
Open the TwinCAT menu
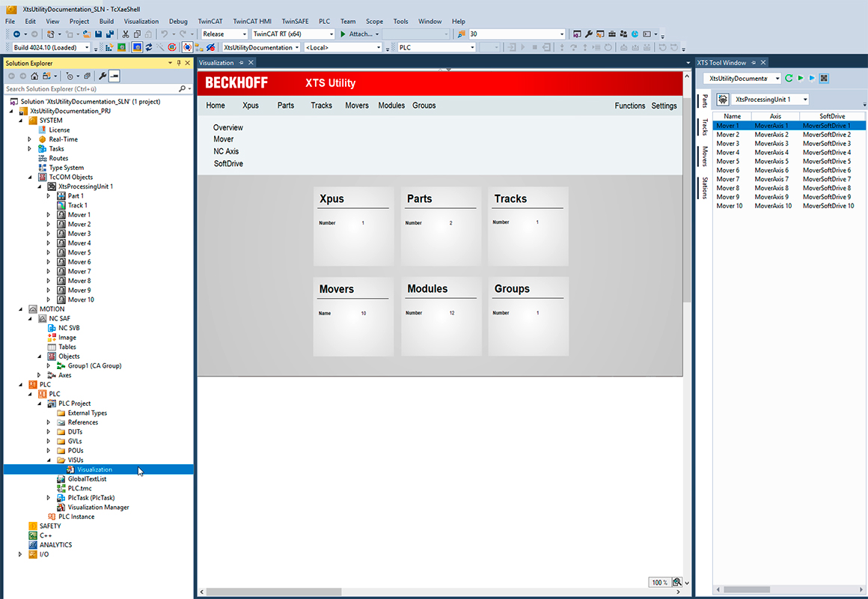point(210,22)
